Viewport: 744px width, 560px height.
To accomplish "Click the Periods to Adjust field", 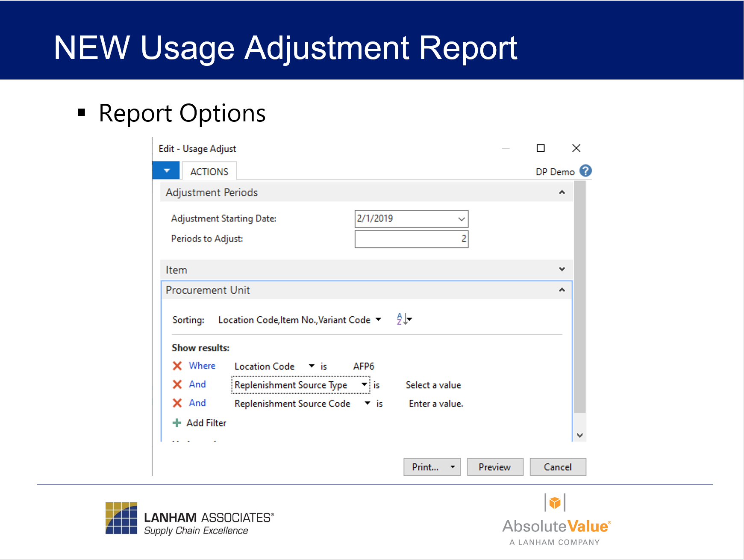I will [411, 239].
